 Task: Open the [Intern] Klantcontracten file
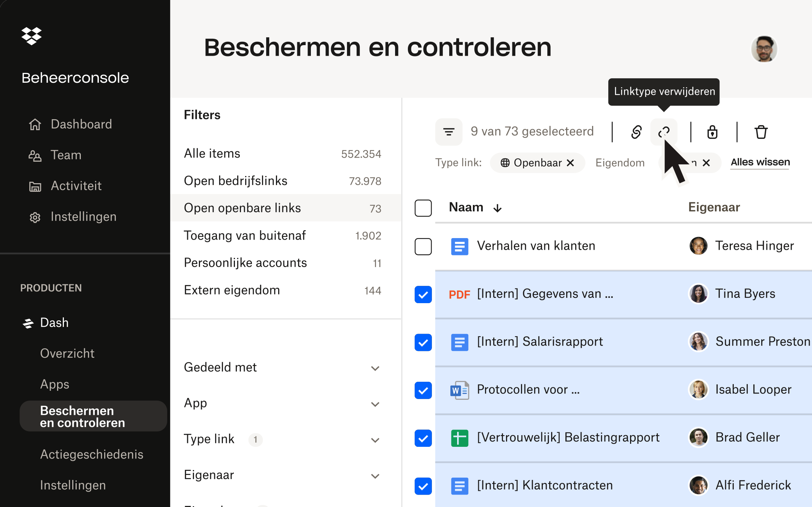point(545,485)
